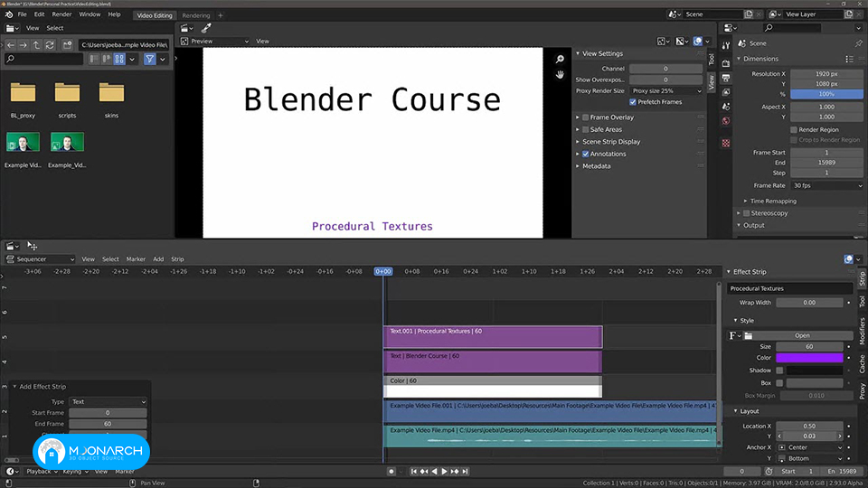Click text Color purple swatch
This screenshot has height=488, width=868.
coord(809,358)
